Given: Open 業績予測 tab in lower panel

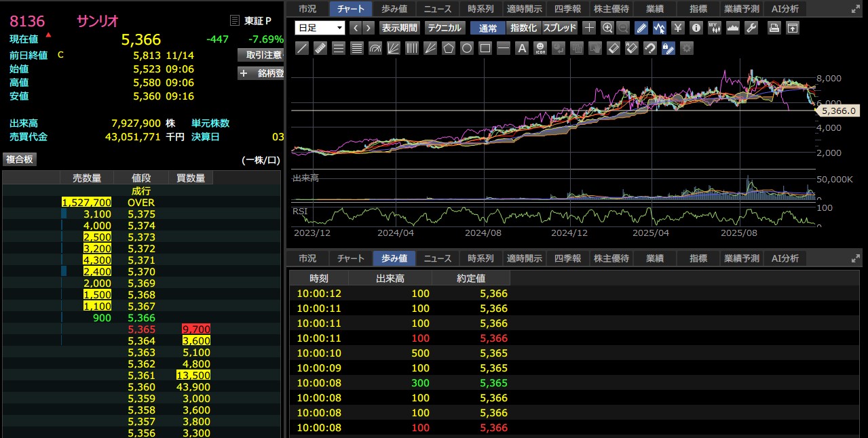Looking at the screenshot, I should [742, 258].
